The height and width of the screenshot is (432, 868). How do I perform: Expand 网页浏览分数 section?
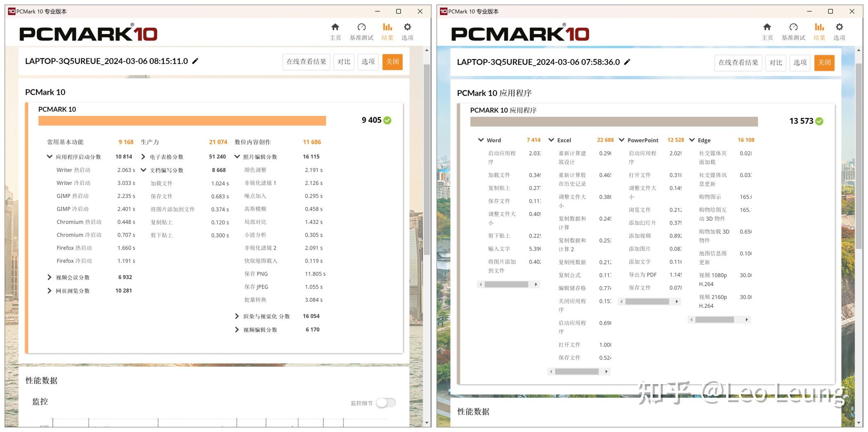(x=50, y=290)
